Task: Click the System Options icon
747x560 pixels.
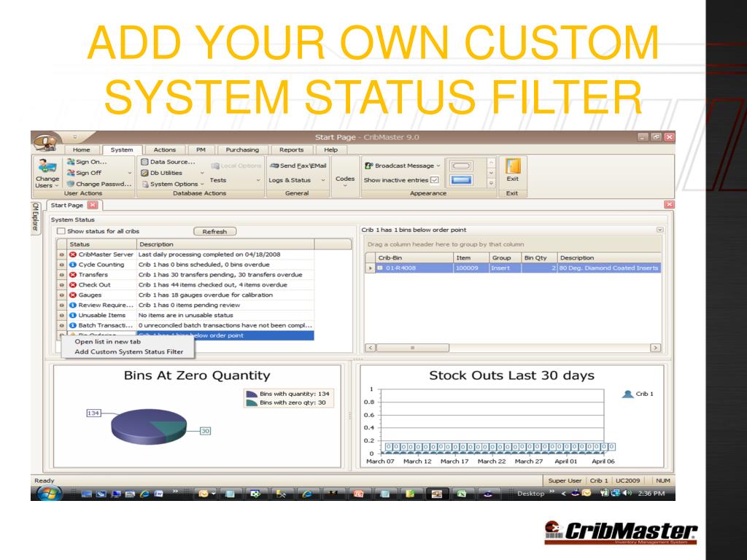Action: tap(145, 184)
